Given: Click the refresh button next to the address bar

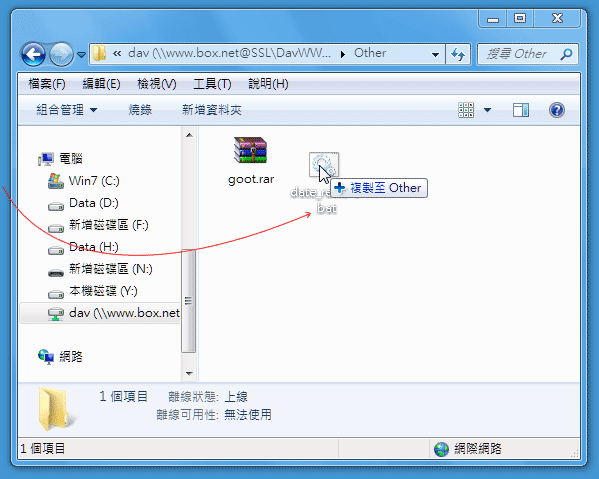Looking at the screenshot, I should click(x=458, y=54).
